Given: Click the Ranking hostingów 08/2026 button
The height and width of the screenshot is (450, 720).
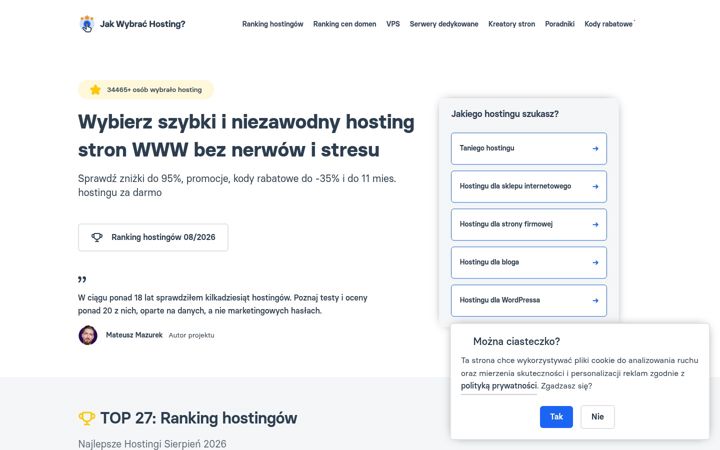Looking at the screenshot, I should [153, 237].
